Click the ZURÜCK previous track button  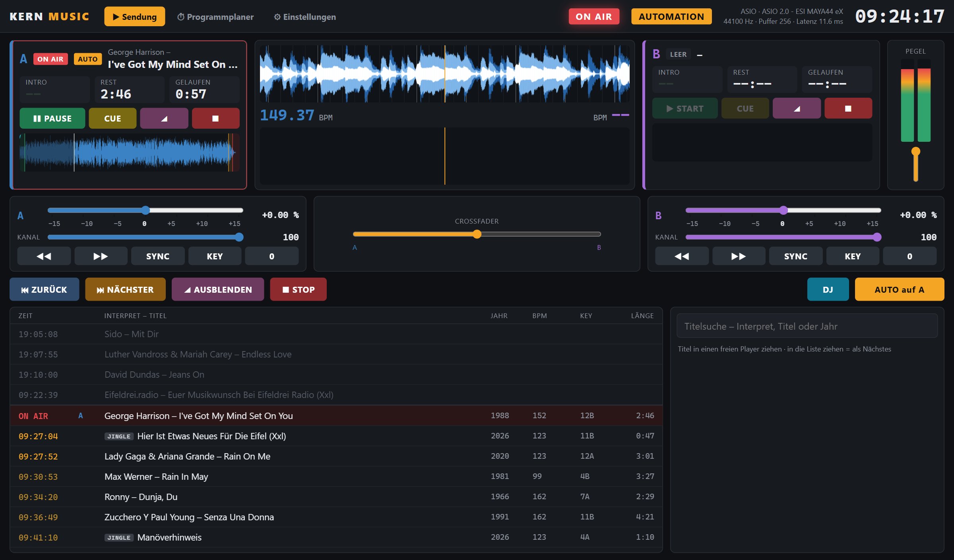44,290
